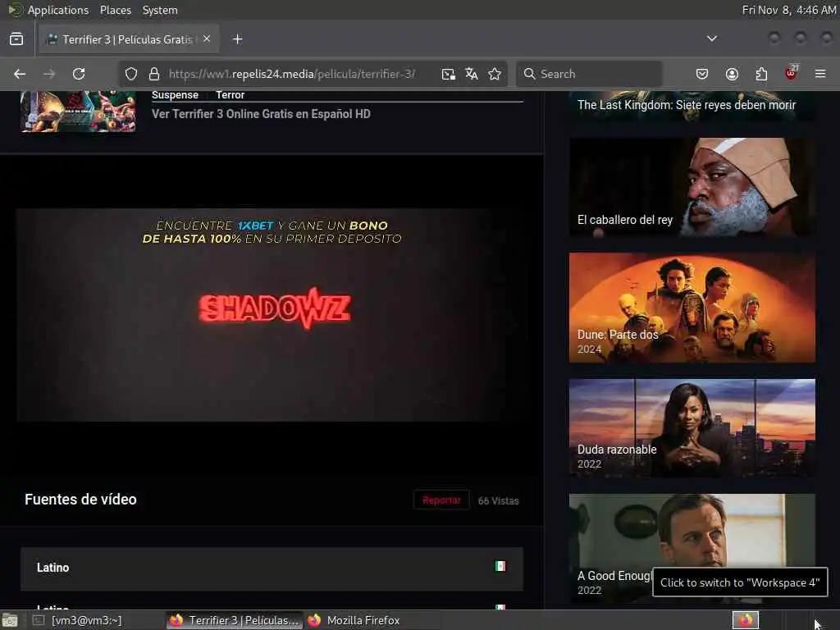The image size is (840, 630).
Task: Open the Firefox View icon
Action: coord(16,39)
